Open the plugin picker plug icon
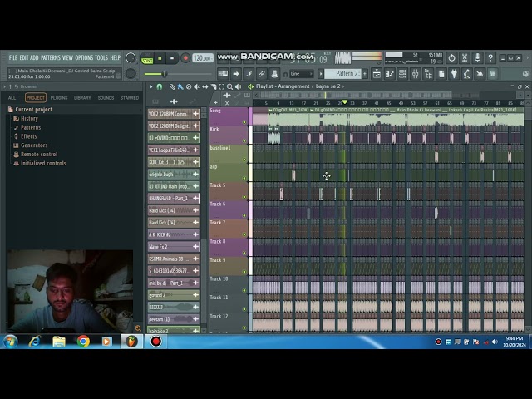The height and width of the screenshot is (399, 532). tap(454, 74)
